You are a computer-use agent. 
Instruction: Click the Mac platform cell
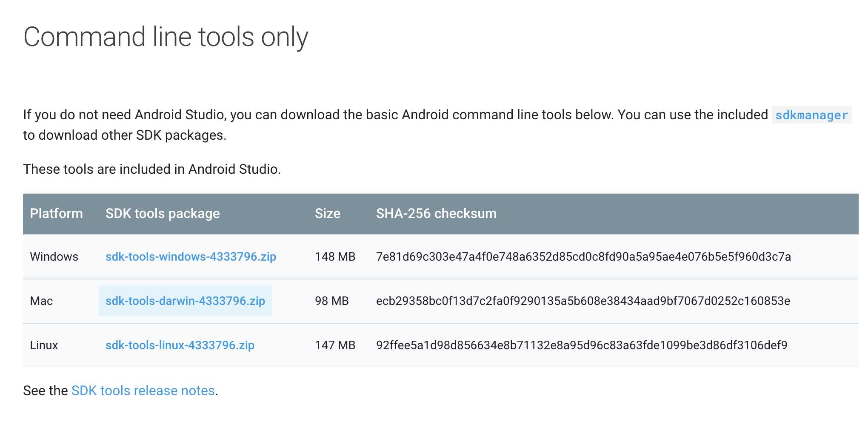click(41, 301)
